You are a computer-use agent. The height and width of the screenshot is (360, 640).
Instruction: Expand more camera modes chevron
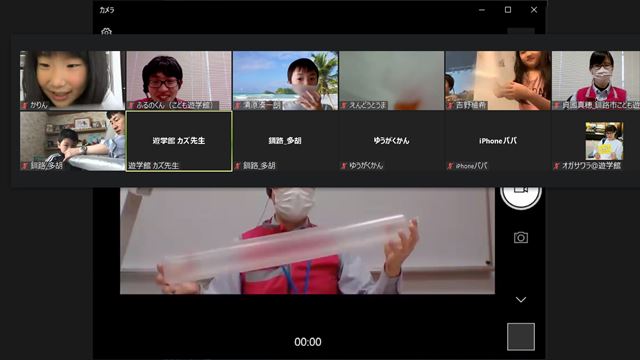pyautogui.click(x=520, y=300)
